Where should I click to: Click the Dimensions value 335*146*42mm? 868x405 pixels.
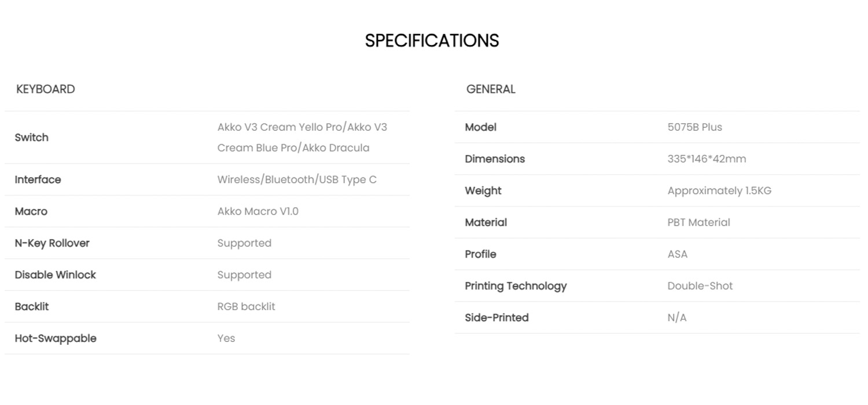pos(707,159)
